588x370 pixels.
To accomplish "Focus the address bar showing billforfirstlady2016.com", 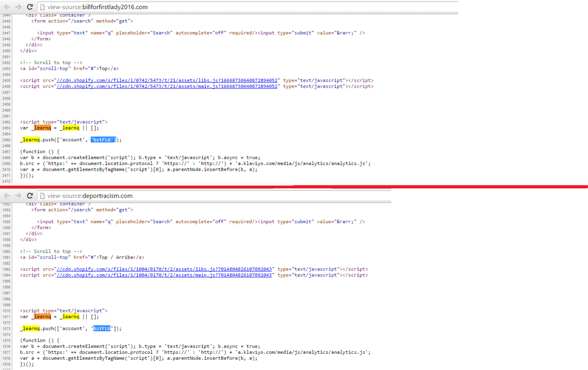I will tap(247, 7).
